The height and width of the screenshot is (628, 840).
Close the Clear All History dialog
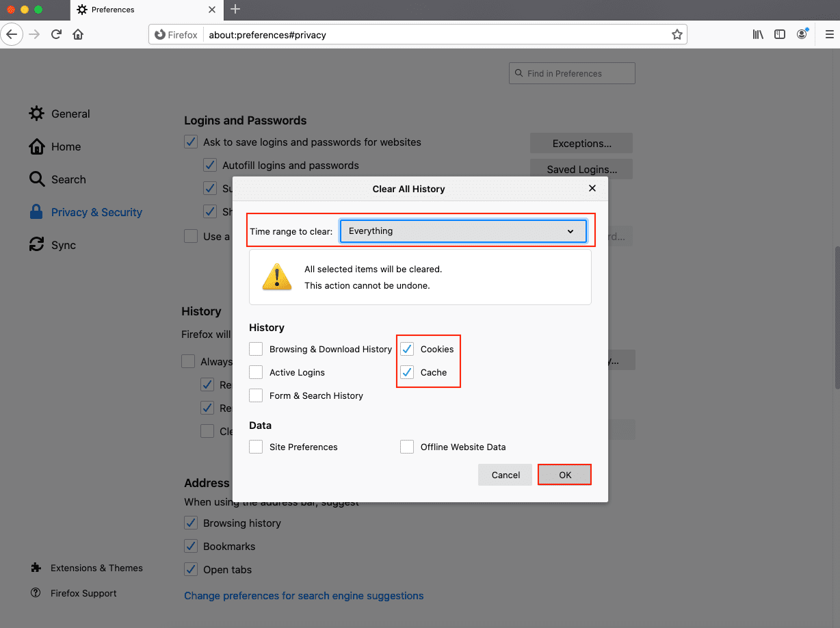pyautogui.click(x=592, y=188)
